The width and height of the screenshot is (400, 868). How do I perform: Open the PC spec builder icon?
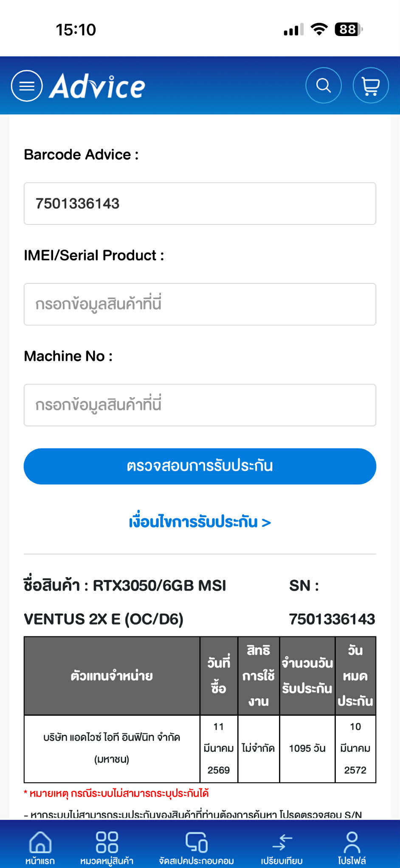point(196,843)
